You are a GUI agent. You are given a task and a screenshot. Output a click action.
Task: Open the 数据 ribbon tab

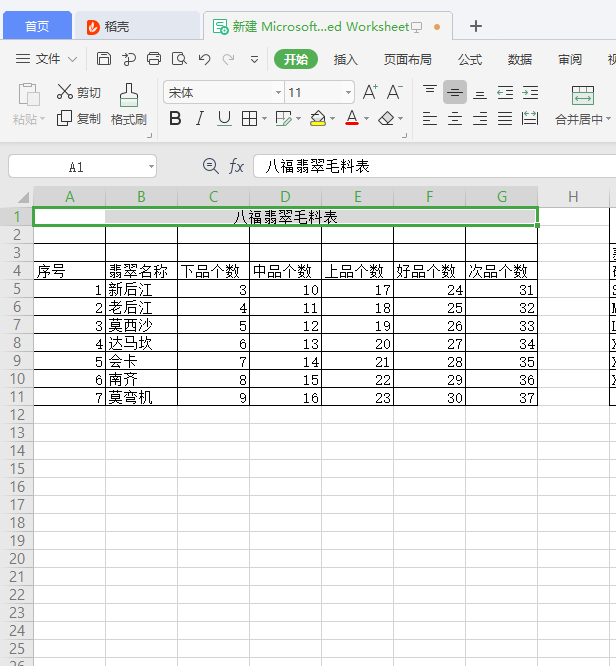tap(520, 59)
